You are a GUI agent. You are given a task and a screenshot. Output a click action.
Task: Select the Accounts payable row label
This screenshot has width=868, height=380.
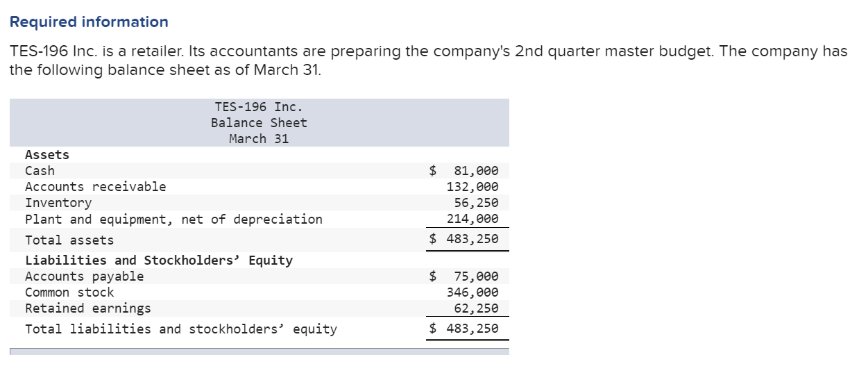[x=85, y=276]
